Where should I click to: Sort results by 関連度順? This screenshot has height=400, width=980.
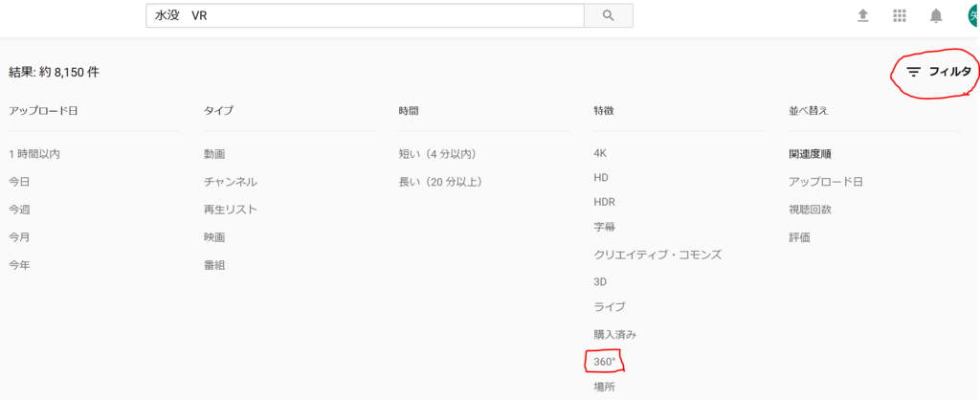pyautogui.click(x=810, y=154)
